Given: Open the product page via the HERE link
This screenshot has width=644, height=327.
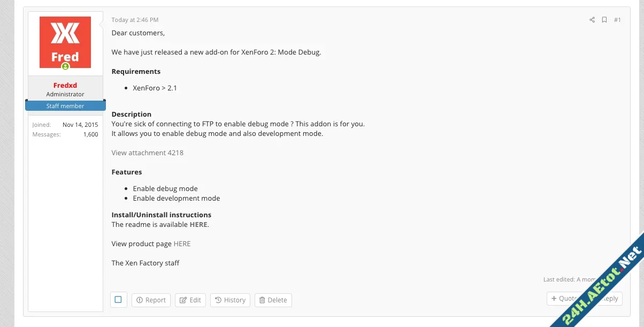Looking at the screenshot, I should point(182,244).
